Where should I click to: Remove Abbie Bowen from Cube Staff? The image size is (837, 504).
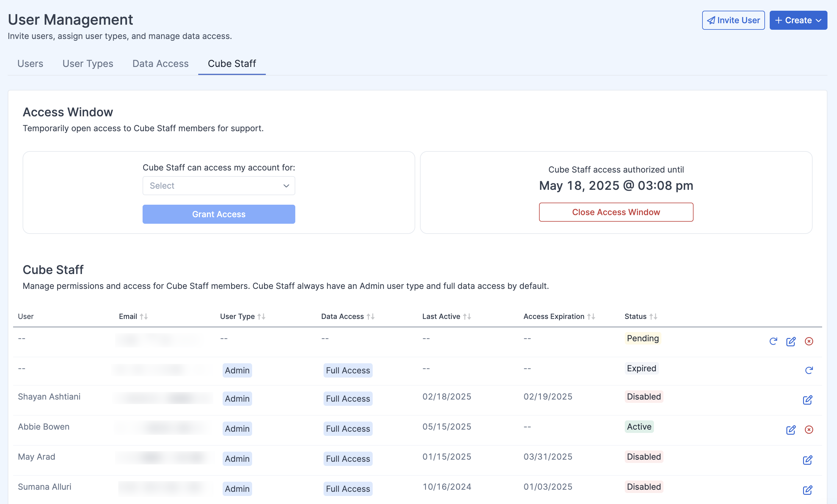coord(809,430)
